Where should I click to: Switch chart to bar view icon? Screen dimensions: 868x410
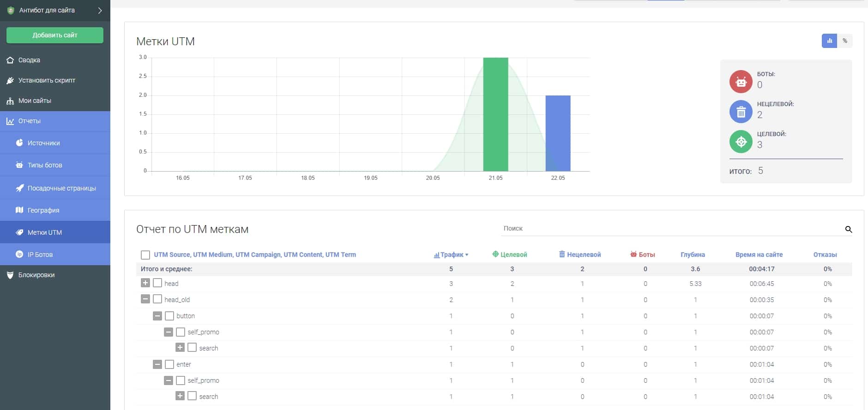(x=829, y=41)
